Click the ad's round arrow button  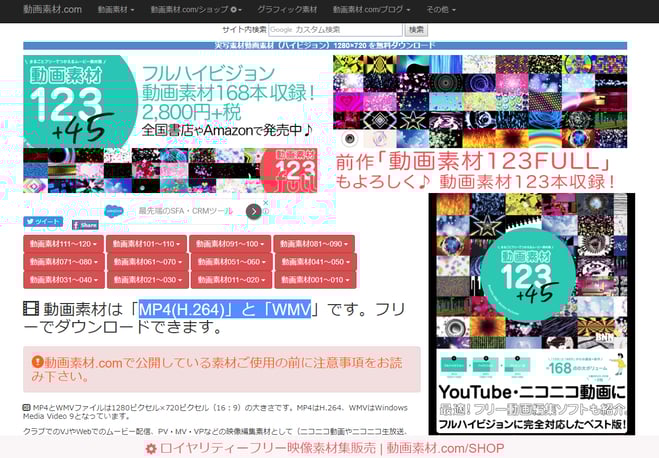253,211
